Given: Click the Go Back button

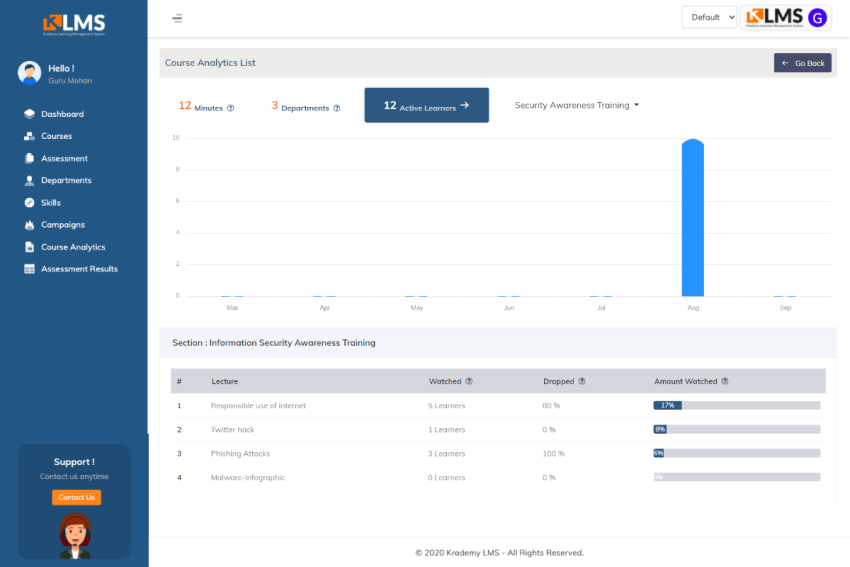Looking at the screenshot, I should (x=802, y=63).
